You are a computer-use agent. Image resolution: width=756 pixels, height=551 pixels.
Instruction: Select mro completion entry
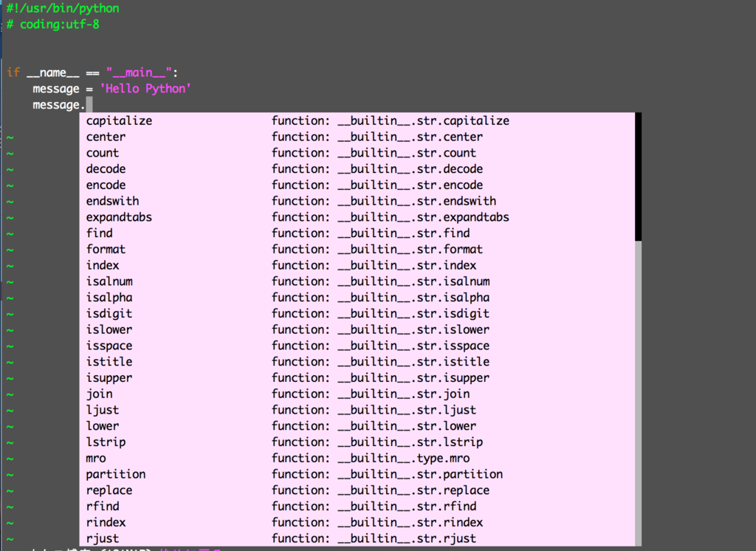click(357, 459)
